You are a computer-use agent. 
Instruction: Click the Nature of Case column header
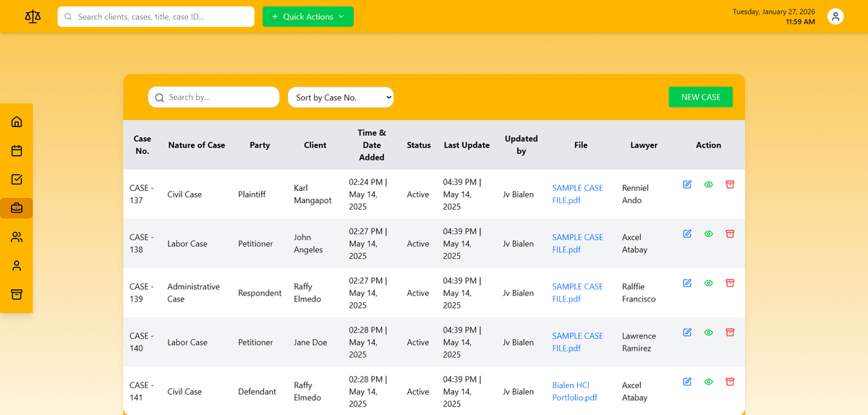tap(197, 145)
